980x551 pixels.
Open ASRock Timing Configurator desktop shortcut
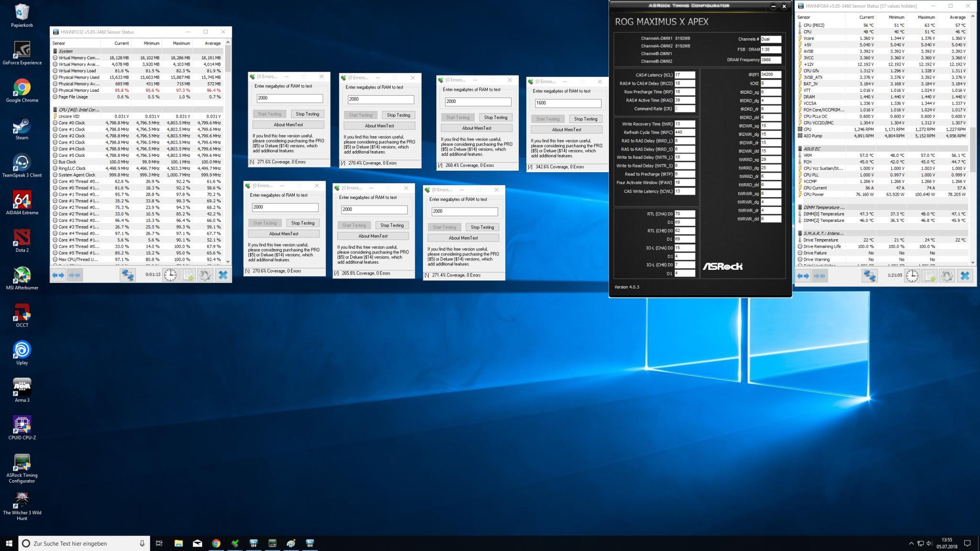[x=22, y=468]
